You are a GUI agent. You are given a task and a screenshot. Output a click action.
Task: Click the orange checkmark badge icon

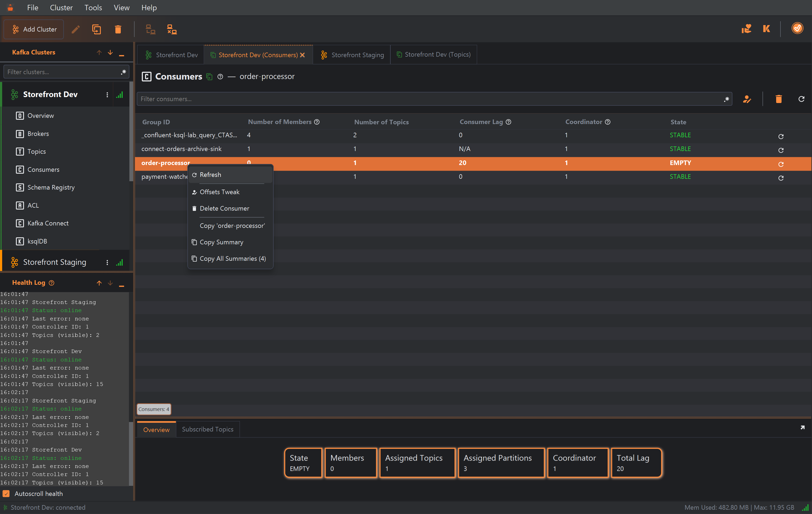(797, 28)
